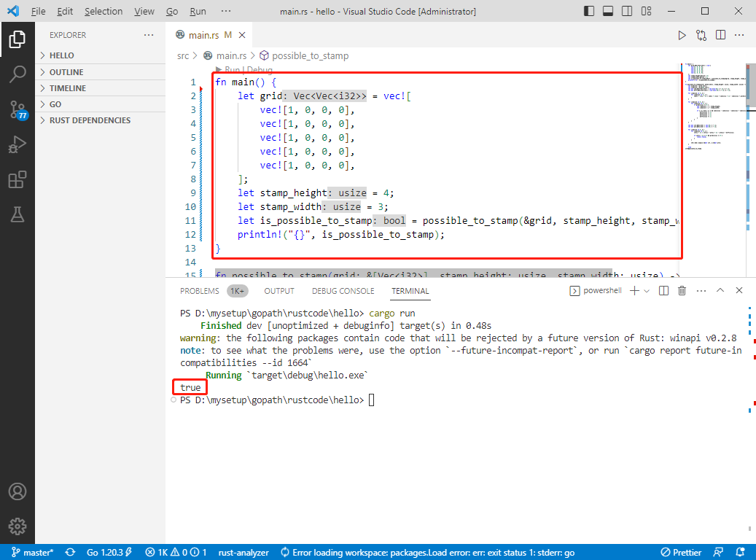Open the new terminal launch profile dropdown arrow

click(647, 291)
